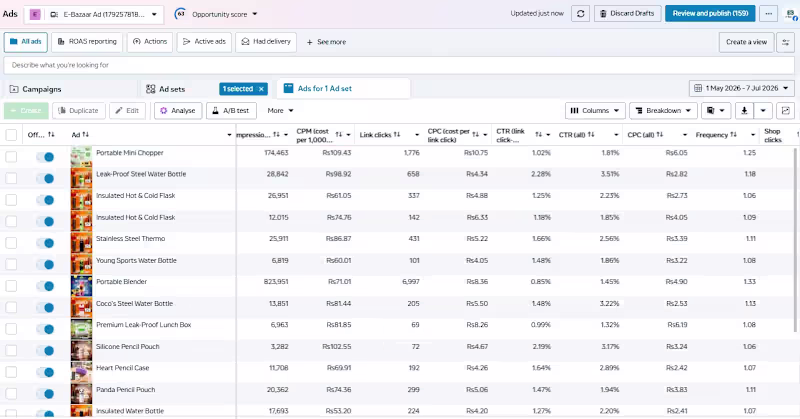
Task: Click Create a view button
Action: coord(746,42)
